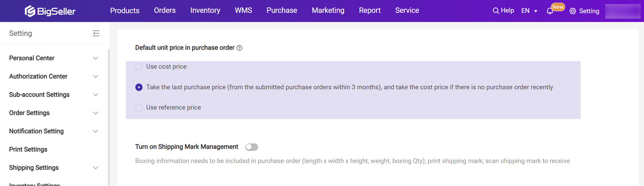This screenshot has height=186, width=644.
Task: Open Print Settings in sidebar
Action: point(28,149)
